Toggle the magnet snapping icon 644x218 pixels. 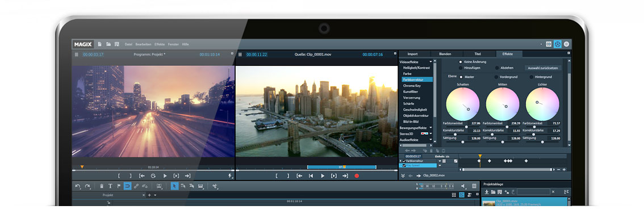tap(127, 186)
